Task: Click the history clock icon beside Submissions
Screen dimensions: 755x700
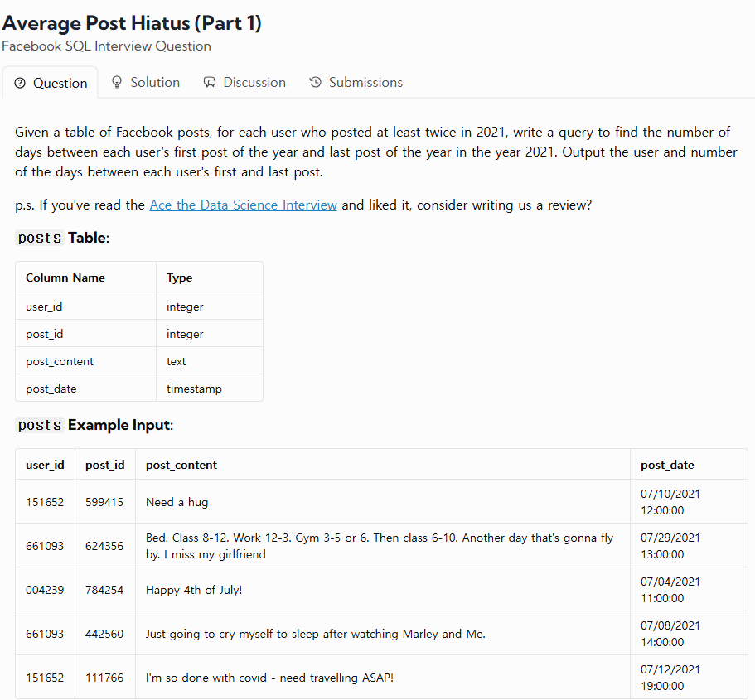Action: [x=316, y=82]
